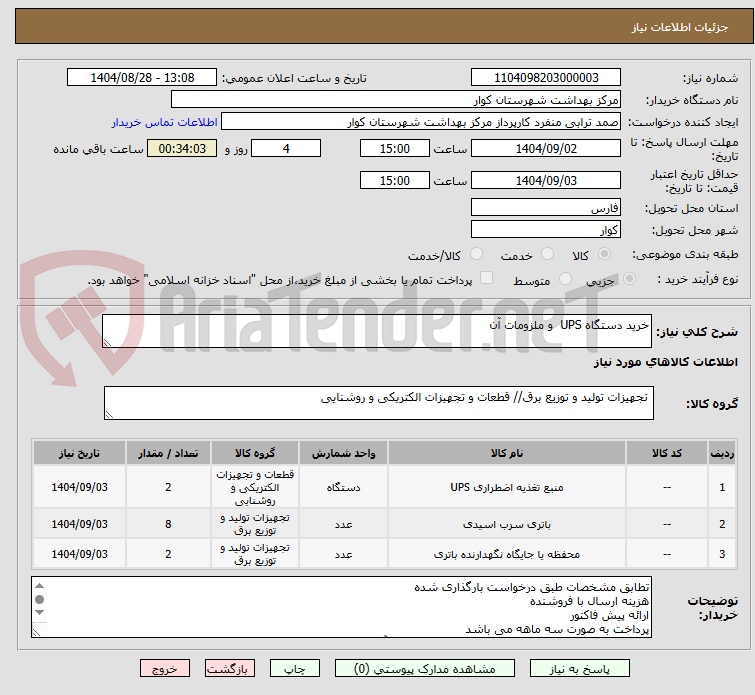Screen dimensions: 755x695
Task: Click the 'بازگشت' back button
Action: [230, 669]
